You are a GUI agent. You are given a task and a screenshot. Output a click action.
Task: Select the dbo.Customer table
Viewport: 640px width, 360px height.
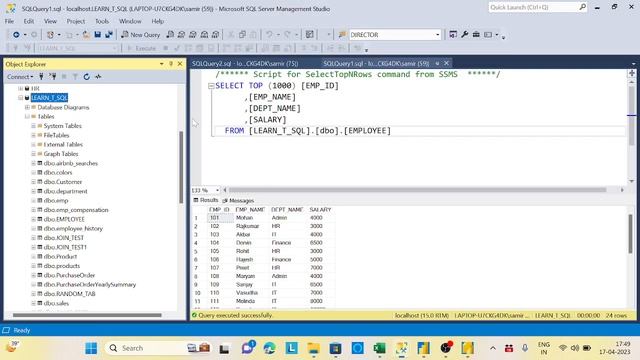63,182
